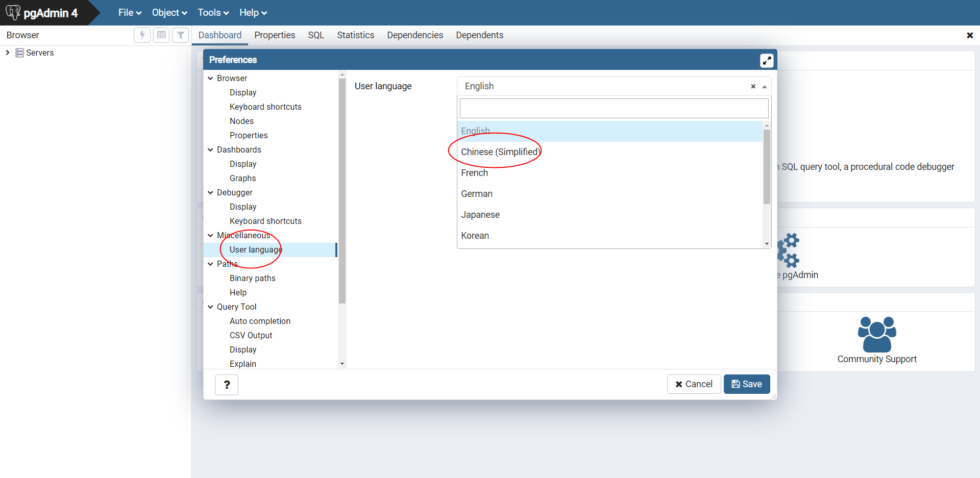Click the View Data table icon in Browser panel
Image resolution: width=980 pixels, height=478 pixels.
point(161,35)
